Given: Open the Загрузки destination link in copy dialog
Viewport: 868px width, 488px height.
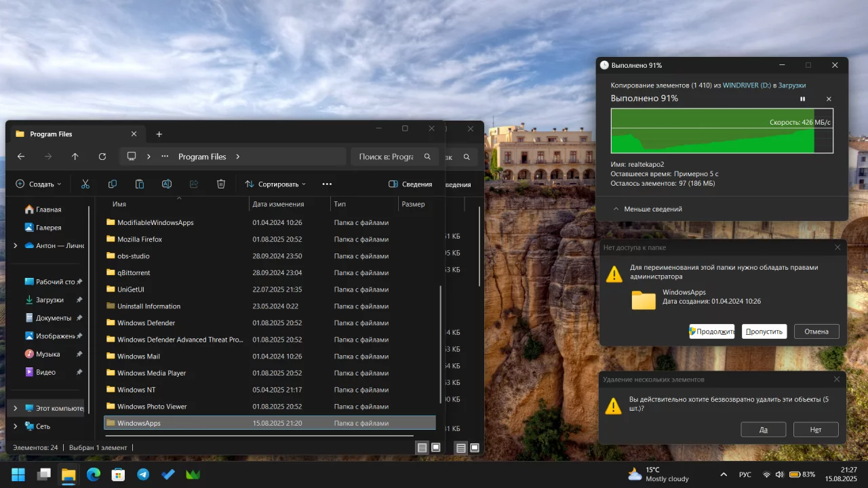Looking at the screenshot, I should [792, 85].
